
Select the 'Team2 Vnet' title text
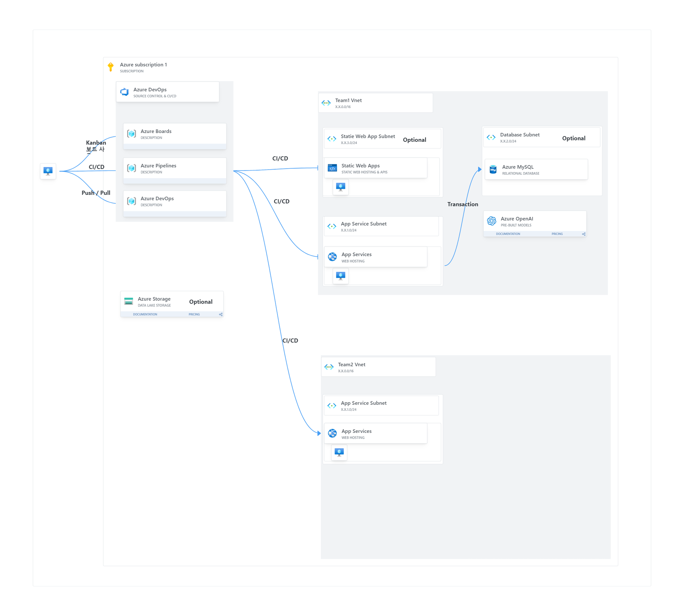[352, 365]
